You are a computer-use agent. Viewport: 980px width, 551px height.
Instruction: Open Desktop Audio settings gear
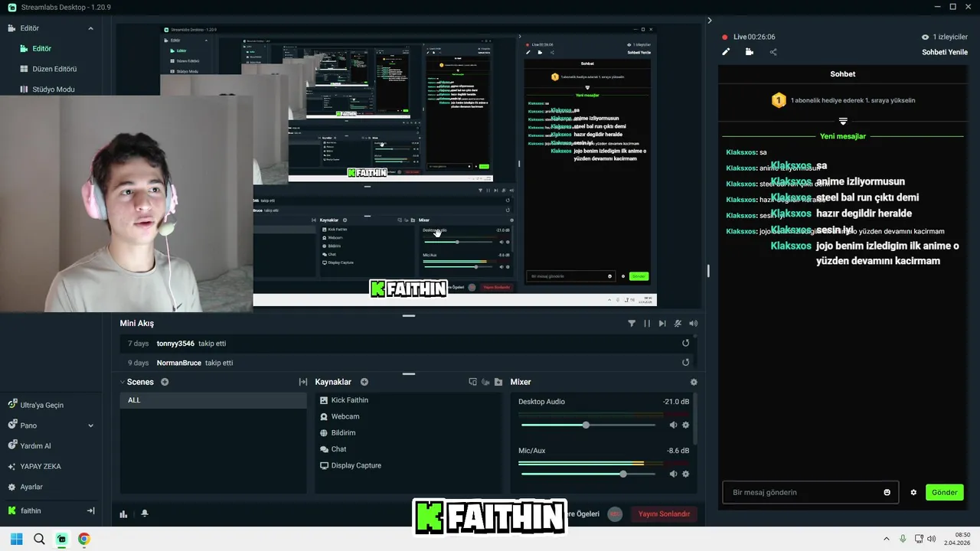coord(685,425)
